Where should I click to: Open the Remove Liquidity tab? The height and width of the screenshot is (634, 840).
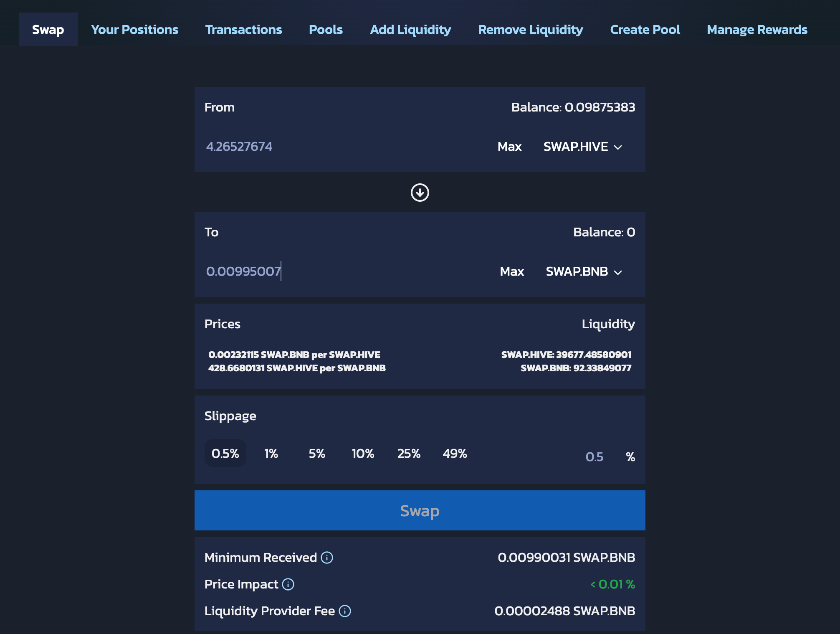530,29
